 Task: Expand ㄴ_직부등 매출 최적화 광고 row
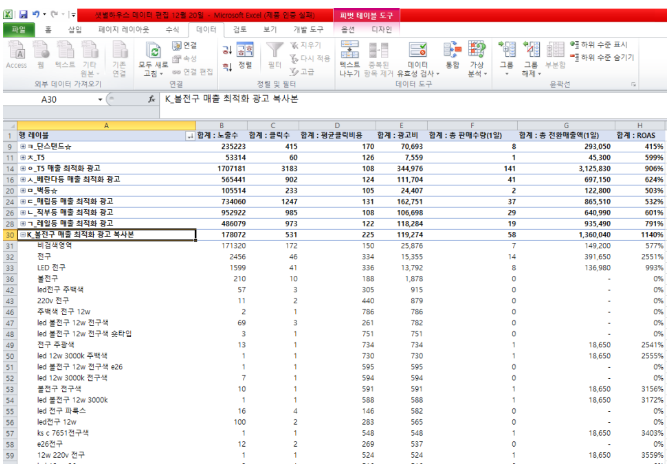coord(23,213)
